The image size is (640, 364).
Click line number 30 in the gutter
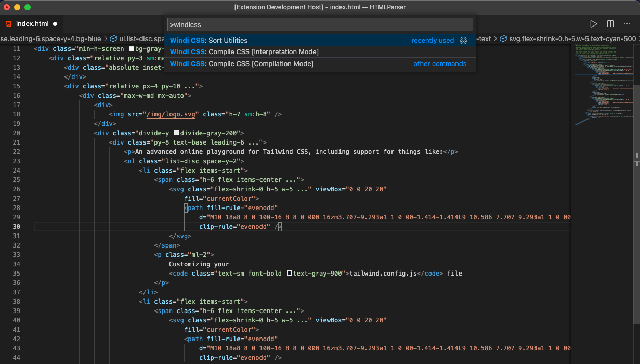coord(16,227)
